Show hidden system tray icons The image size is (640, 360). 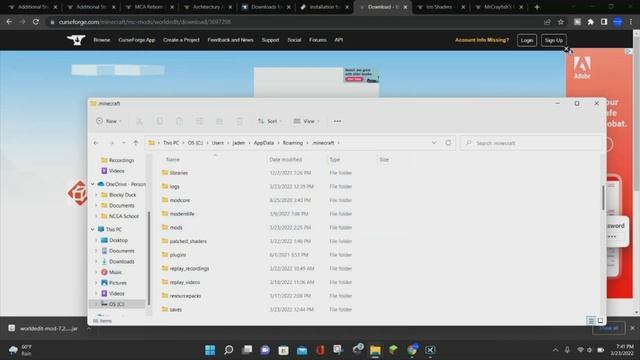click(555, 350)
